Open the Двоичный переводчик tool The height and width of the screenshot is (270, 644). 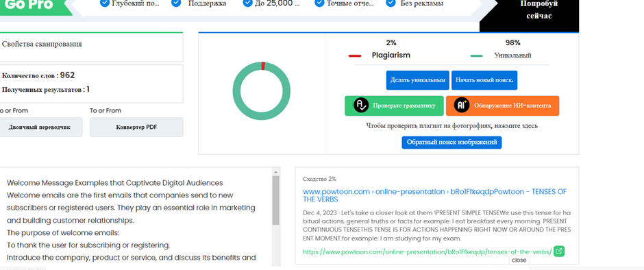click(40, 127)
